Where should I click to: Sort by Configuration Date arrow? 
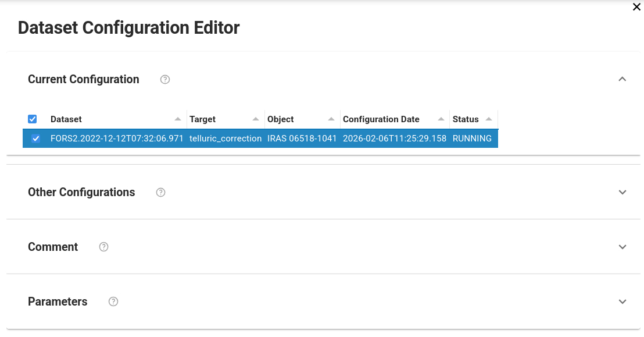(x=441, y=119)
